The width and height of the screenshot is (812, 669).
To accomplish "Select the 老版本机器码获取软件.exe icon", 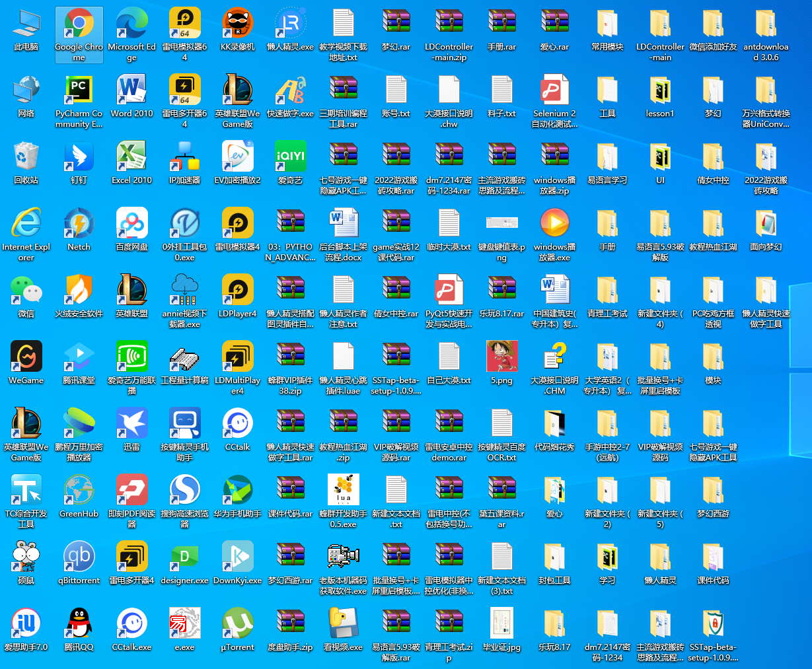I will point(344,569).
